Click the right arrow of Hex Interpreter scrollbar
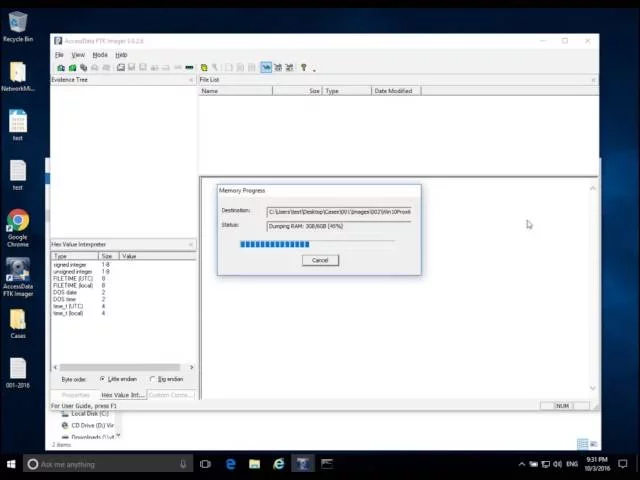This screenshot has height=480, width=640. coord(191,367)
